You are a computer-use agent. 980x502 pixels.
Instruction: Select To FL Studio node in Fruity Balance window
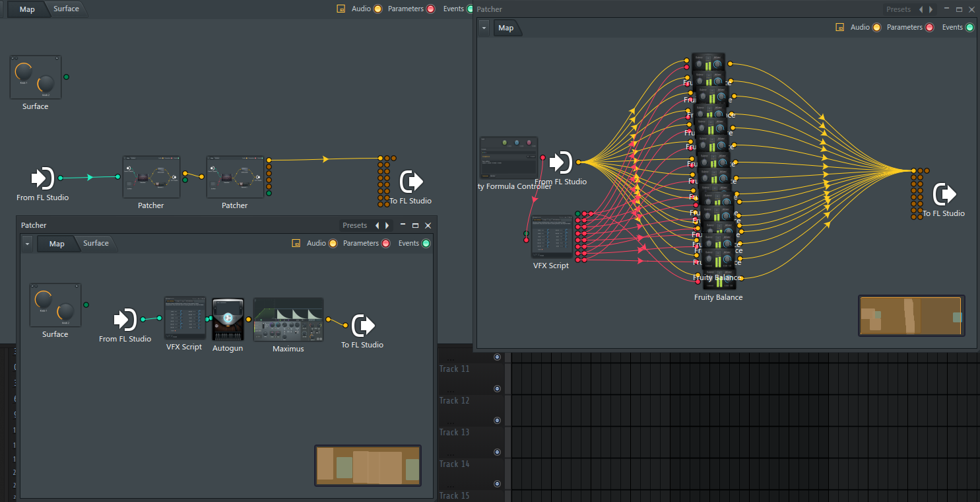[944, 194]
